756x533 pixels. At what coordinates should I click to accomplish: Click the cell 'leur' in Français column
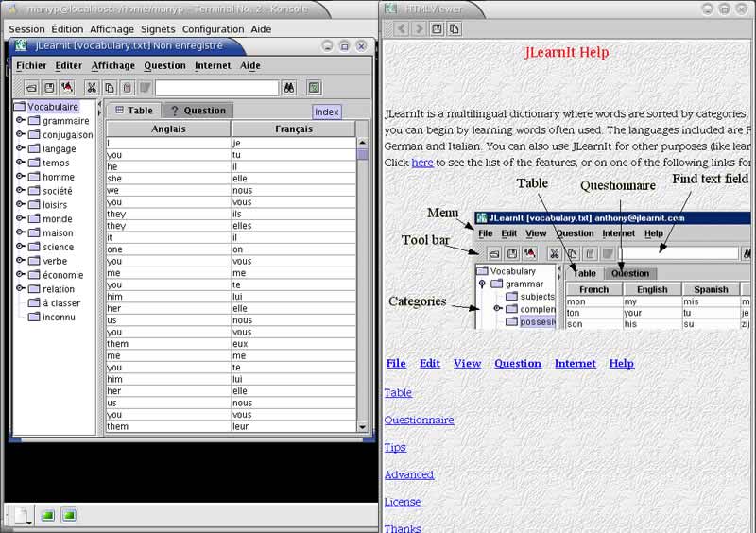tap(294, 426)
